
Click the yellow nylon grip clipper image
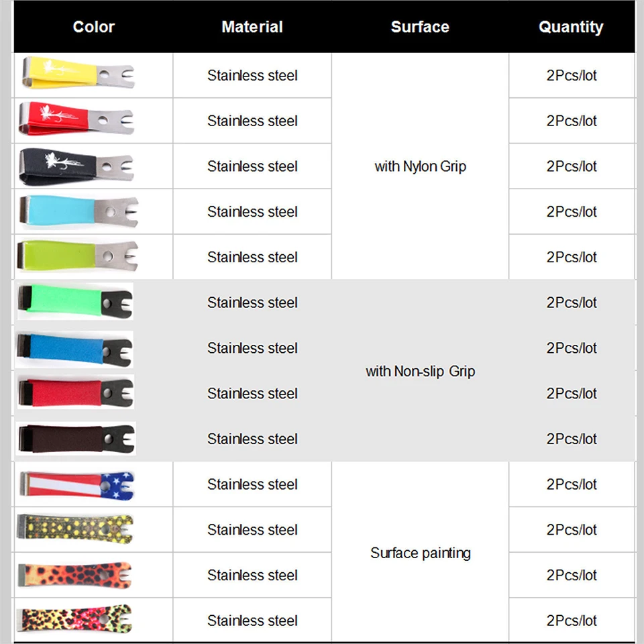[78, 74]
